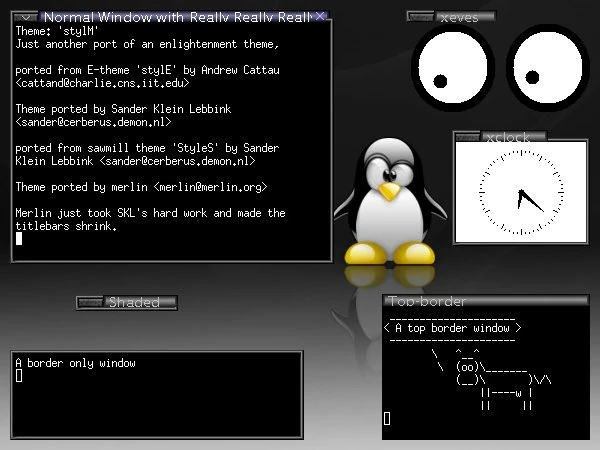Click the cursor in the border only window

point(19,376)
